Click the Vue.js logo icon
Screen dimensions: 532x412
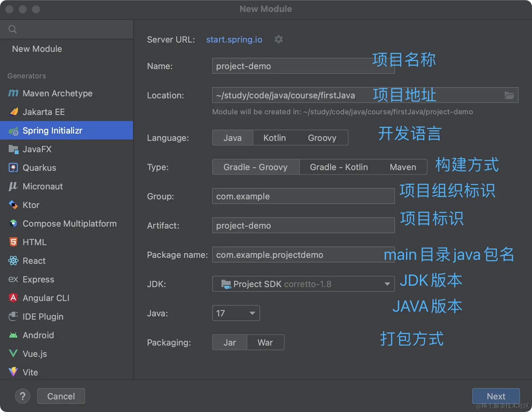coord(13,354)
